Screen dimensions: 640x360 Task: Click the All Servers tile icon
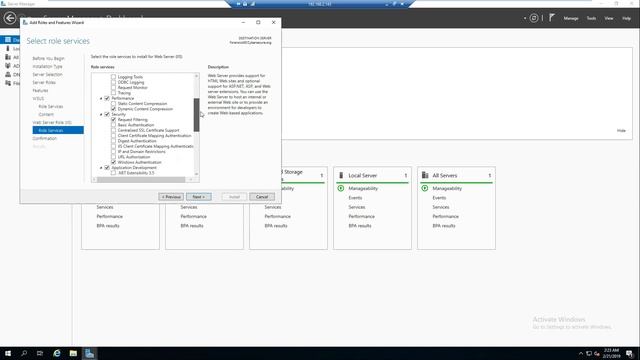425,175
